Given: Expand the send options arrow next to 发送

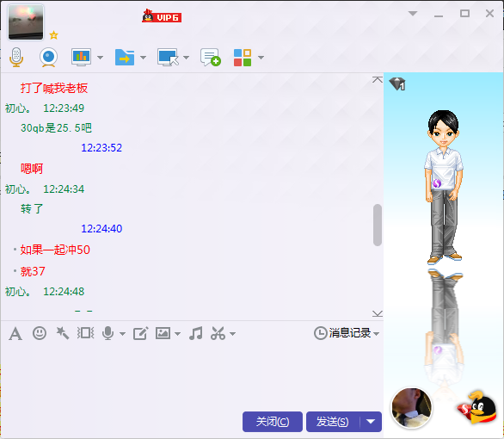Looking at the screenshot, I should tap(371, 421).
